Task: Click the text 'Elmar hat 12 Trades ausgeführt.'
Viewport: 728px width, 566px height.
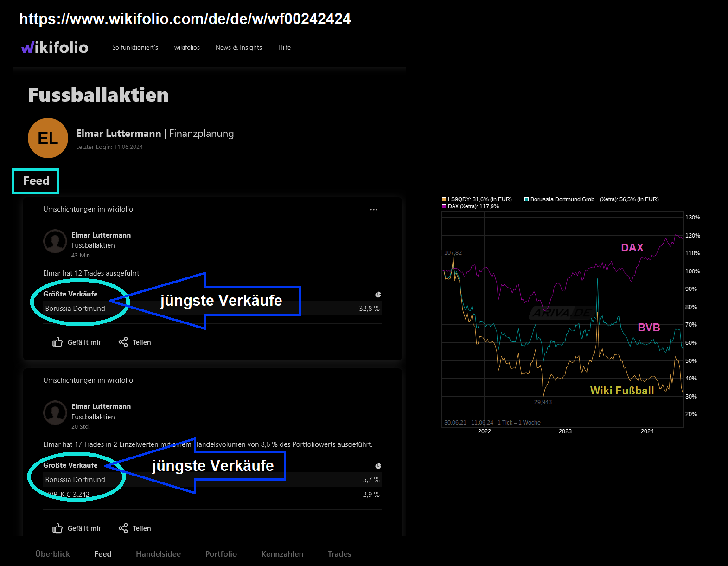Action: (92, 273)
